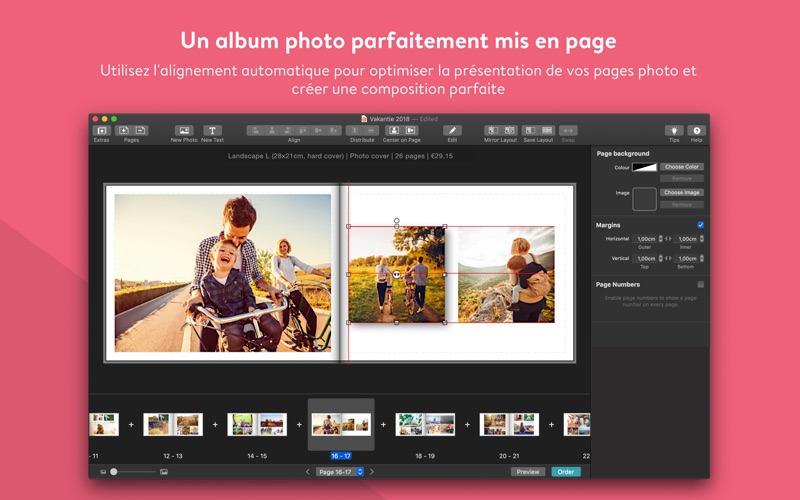Image resolution: width=800 pixels, height=500 pixels.
Task: Click the second Save Layout icon
Action: pyautogui.click(x=547, y=131)
